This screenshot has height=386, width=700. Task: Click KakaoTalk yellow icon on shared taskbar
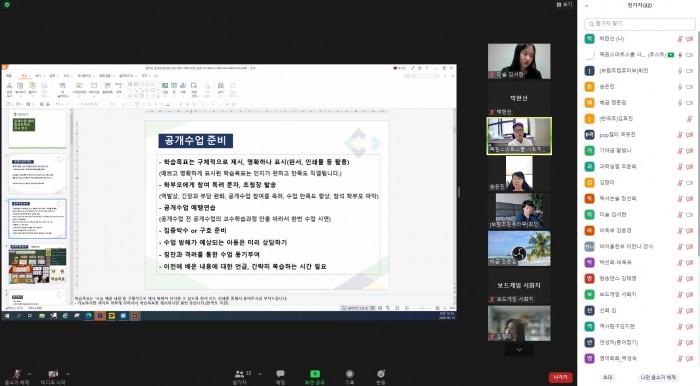112,316
